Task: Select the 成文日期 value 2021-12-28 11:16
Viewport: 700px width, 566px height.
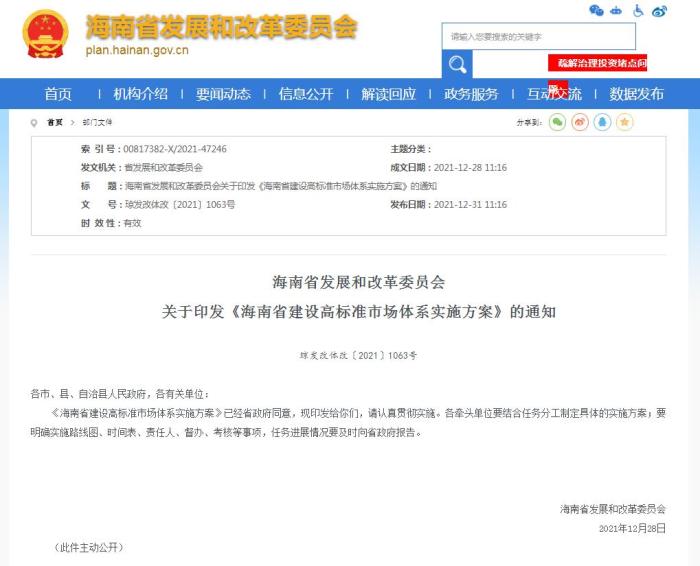Action: pos(470,168)
